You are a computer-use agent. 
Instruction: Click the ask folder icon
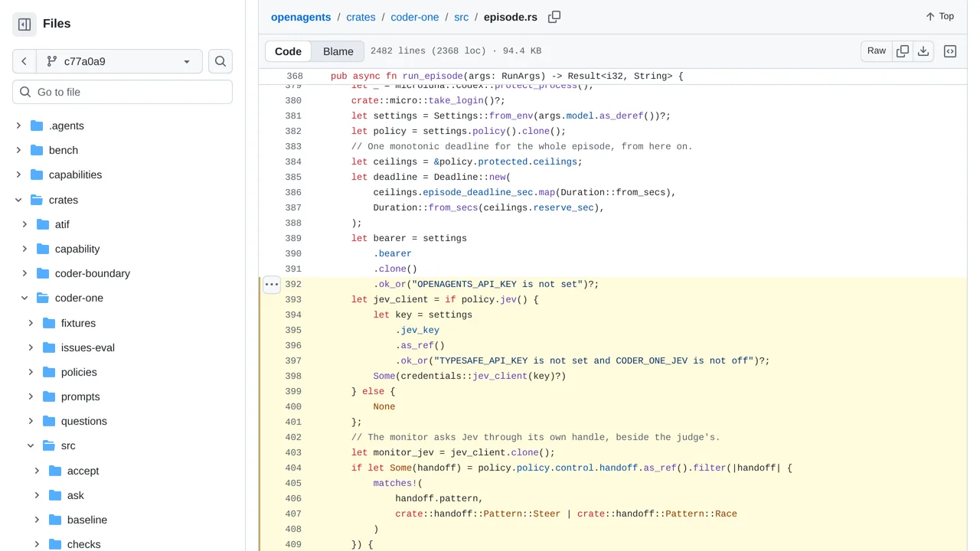55,495
